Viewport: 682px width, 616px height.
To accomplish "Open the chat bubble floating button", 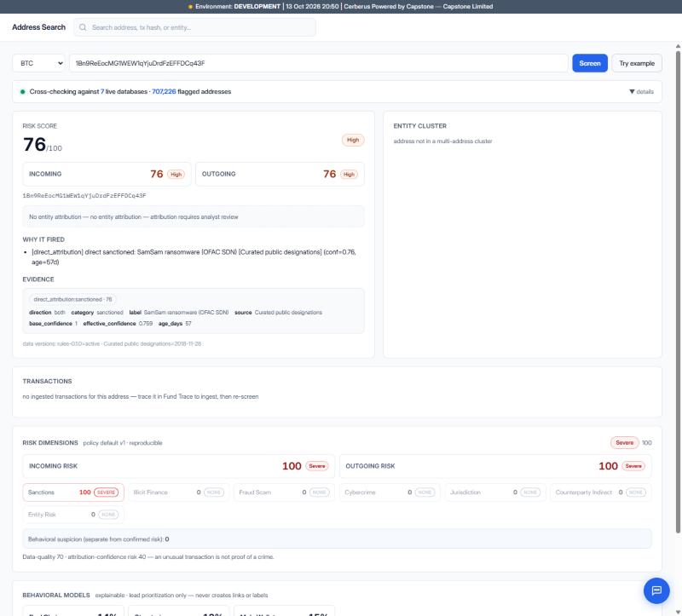I will pyautogui.click(x=656, y=590).
